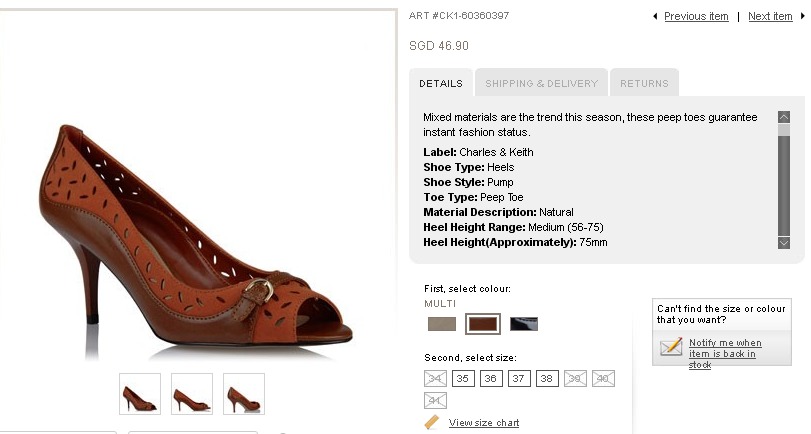Click the right arrow after Next item
811x434 pixels.
click(x=799, y=16)
